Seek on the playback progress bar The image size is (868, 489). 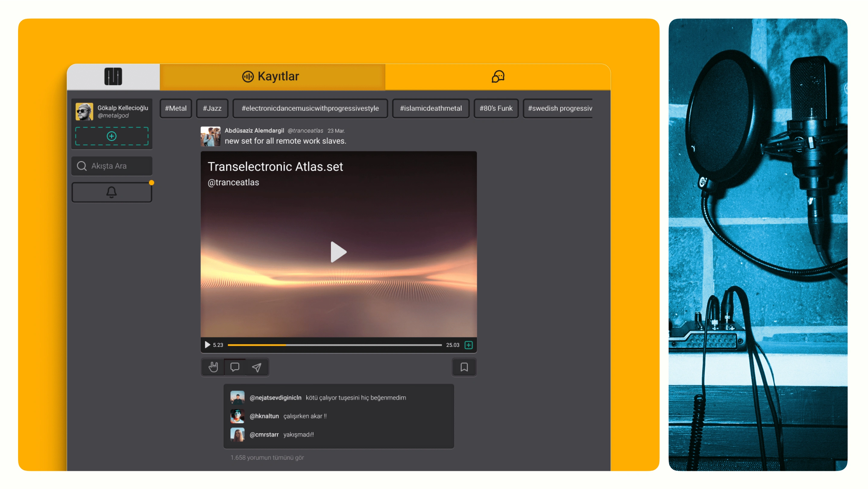[335, 345]
